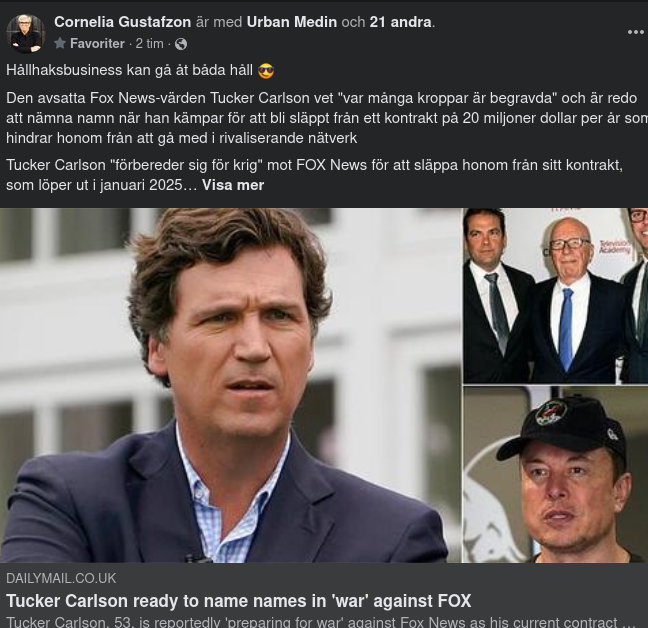Click the globe public audience icon
This screenshot has width=648, height=628.
tap(181, 44)
